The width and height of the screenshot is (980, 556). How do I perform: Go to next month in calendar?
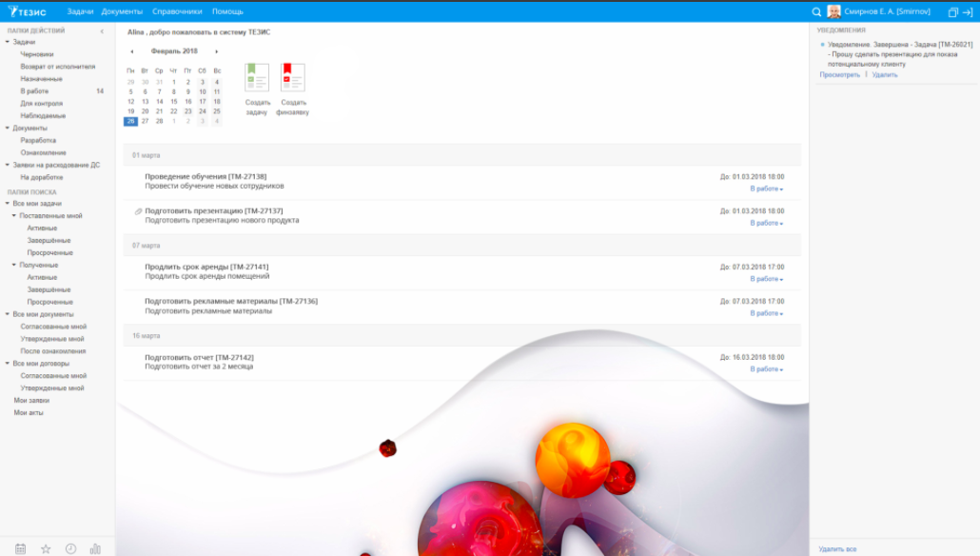pos(216,51)
